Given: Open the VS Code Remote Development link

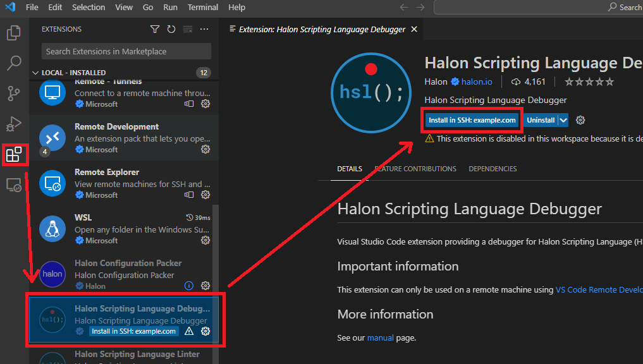Looking at the screenshot, I should [599, 290].
